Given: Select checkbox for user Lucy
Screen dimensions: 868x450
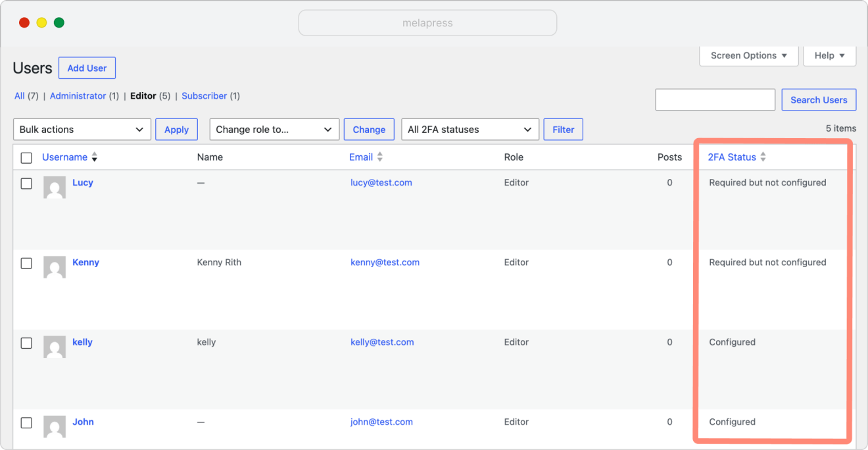Looking at the screenshot, I should [26, 184].
